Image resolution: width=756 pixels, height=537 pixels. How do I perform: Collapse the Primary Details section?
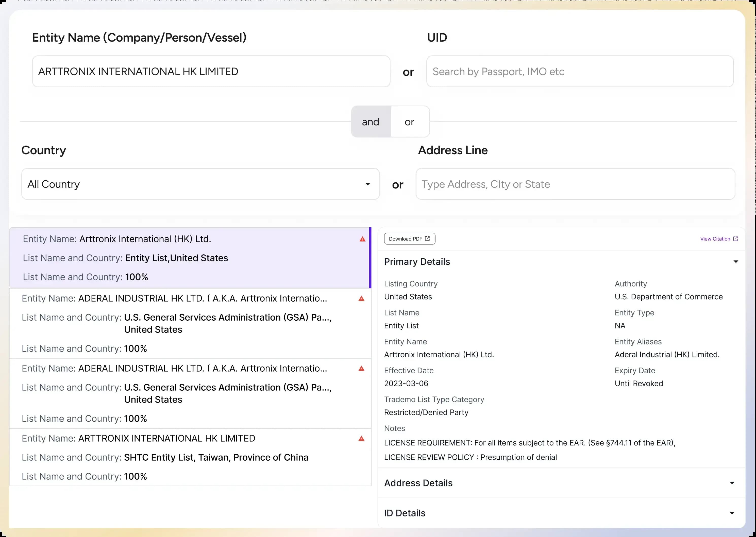[x=735, y=262]
